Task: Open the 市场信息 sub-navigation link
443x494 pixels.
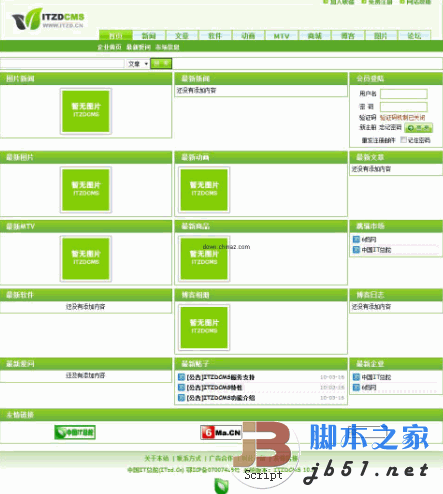Action: 167,47
